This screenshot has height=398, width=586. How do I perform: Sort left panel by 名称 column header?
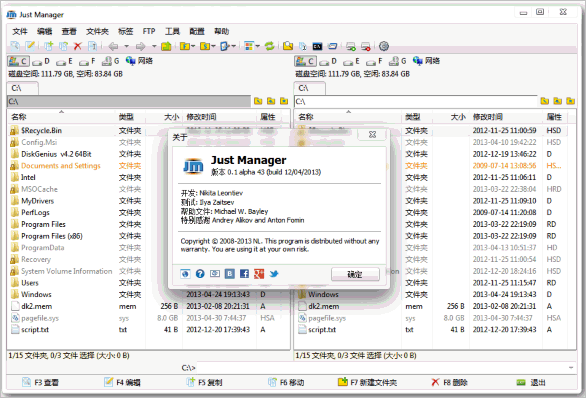[61, 117]
